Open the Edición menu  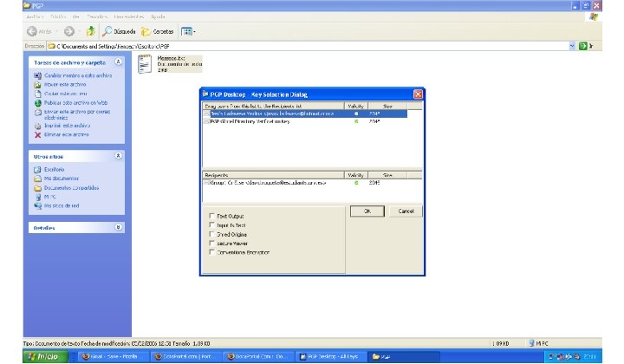58,16
